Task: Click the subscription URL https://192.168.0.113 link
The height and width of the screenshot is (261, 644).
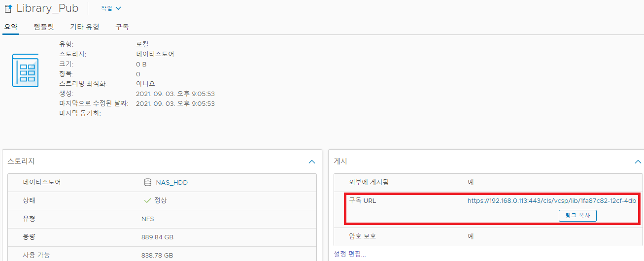Action: [x=552, y=200]
